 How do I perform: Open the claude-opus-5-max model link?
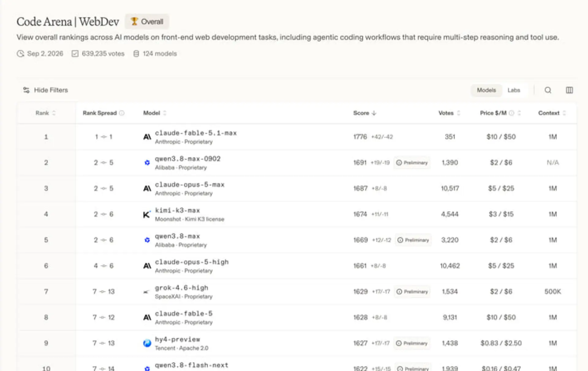pyautogui.click(x=190, y=185)
